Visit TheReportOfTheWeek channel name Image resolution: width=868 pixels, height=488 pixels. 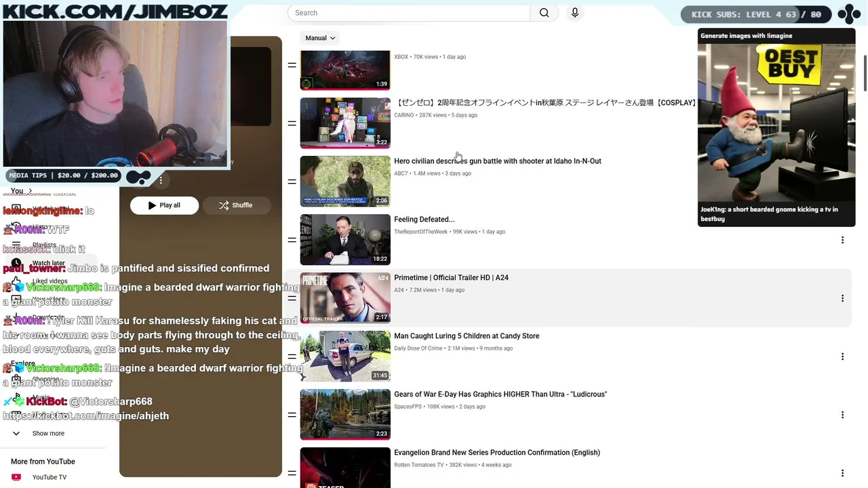coord(421,232)
